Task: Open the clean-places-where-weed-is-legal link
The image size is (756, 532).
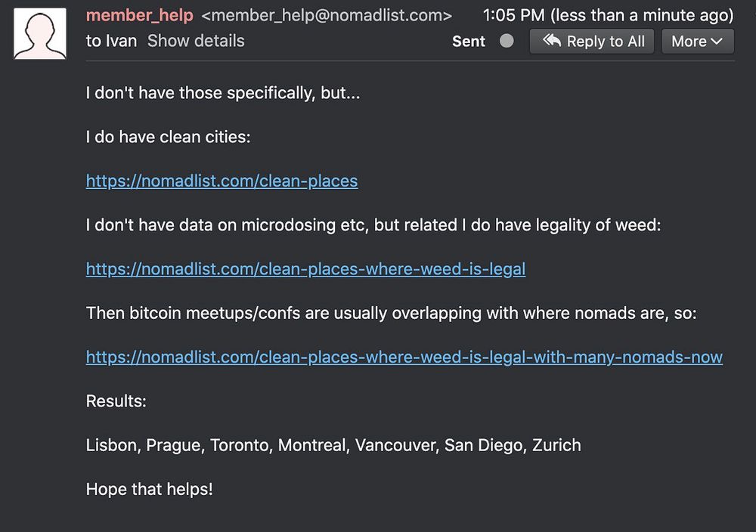Action: pos(305,269)
